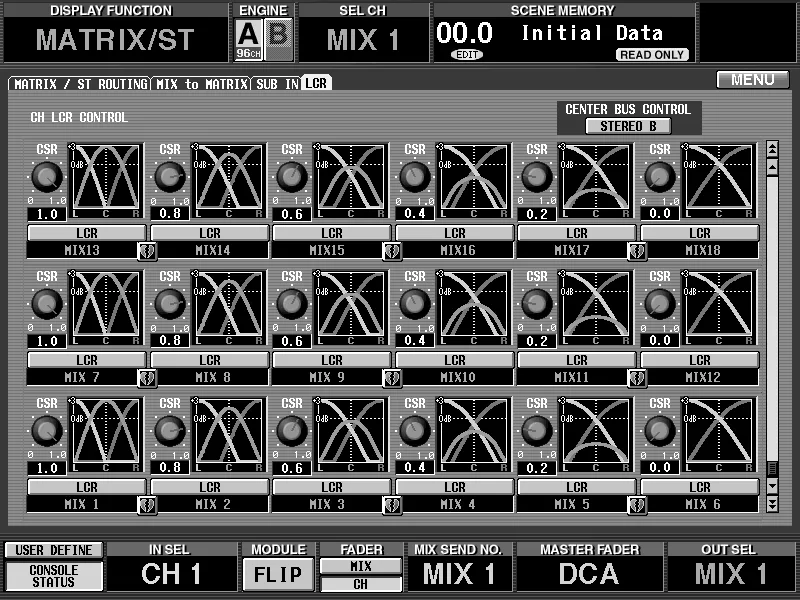Toggle LCR button for MIX 6

point(699,487)
